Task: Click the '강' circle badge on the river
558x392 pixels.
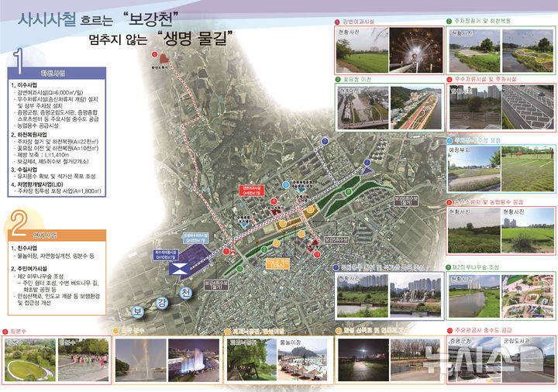Action: pyautogui.click(x=162, y=304)
